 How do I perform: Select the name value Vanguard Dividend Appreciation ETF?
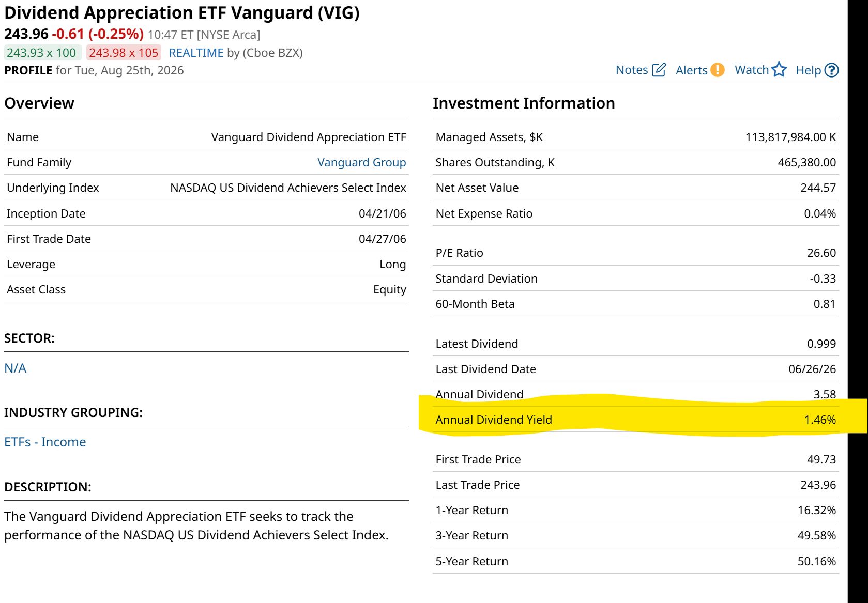309,137
